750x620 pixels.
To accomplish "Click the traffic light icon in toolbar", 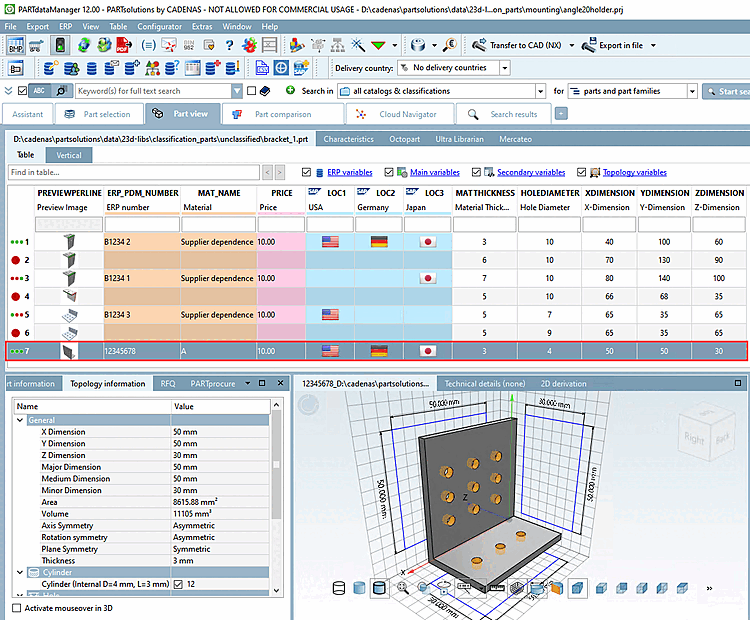I will click(60, 45).
